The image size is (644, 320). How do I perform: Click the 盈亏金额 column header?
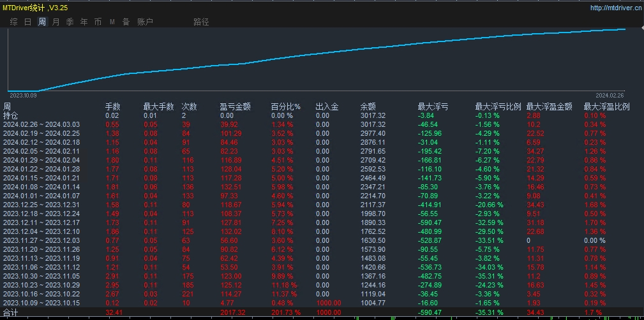pos(236,106)
